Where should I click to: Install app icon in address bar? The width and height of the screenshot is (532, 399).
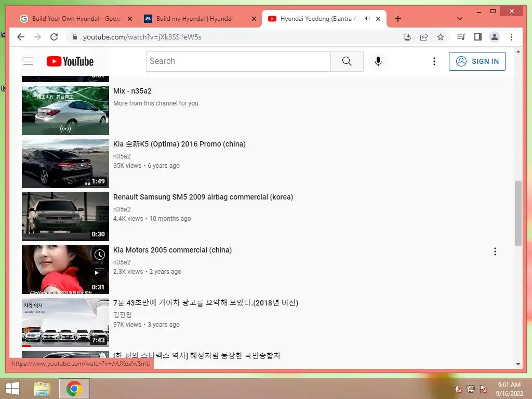coord(407,37)
